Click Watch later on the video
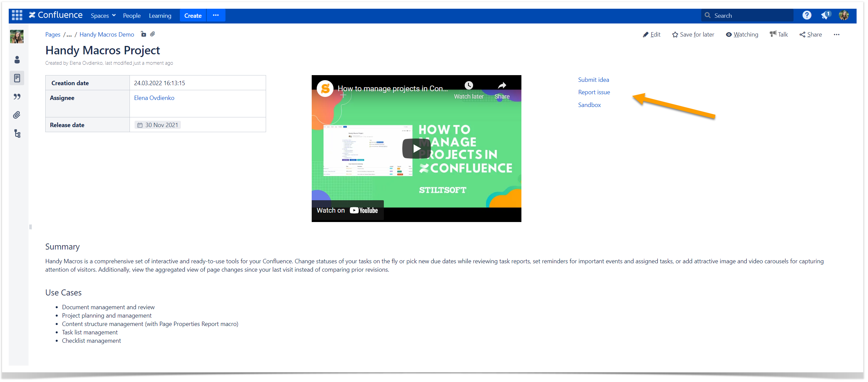Viewport: 868px width, 382px height. click(469, 90)
